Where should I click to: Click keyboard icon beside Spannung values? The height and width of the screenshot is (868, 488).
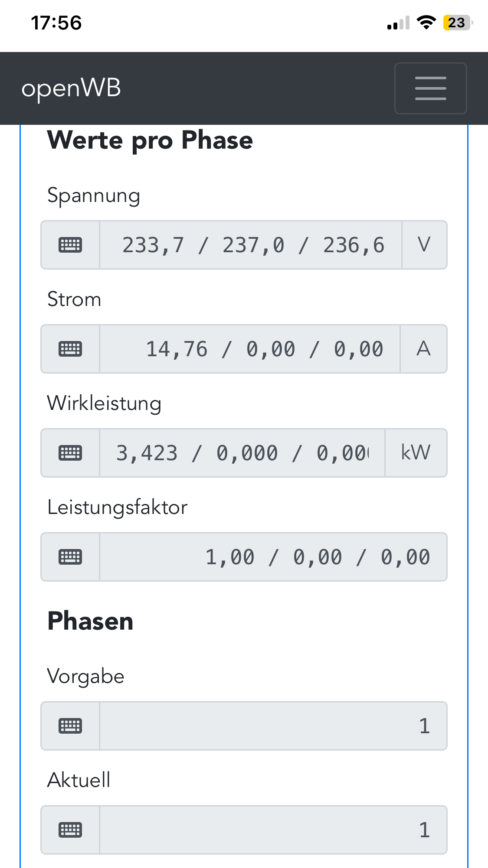70,245
